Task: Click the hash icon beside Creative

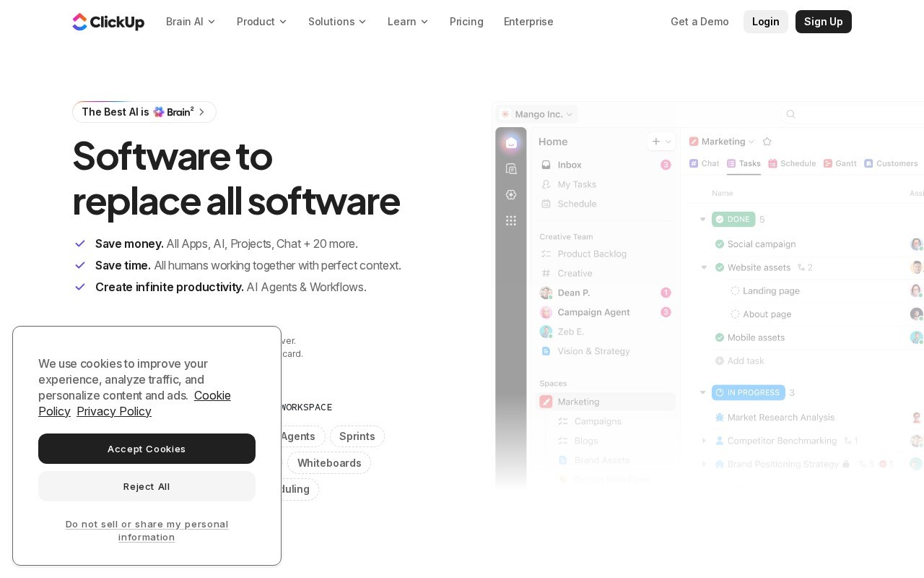Action: coord(546,273)
